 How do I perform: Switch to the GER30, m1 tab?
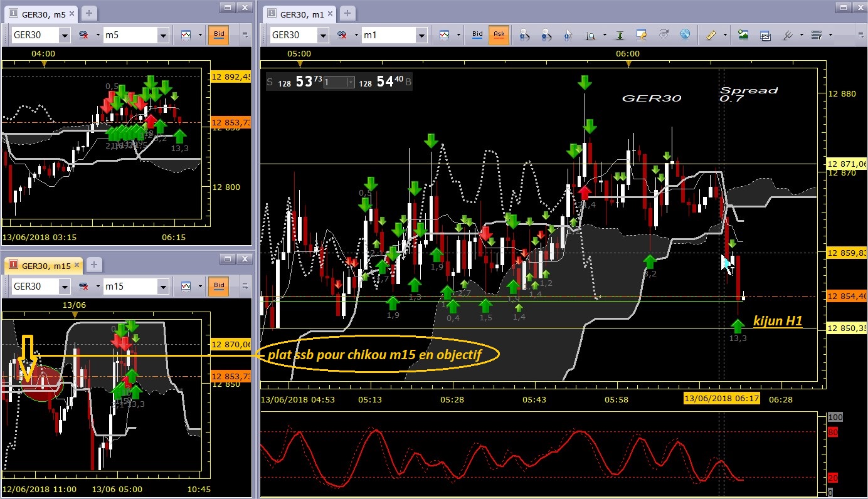pos(300,13)
